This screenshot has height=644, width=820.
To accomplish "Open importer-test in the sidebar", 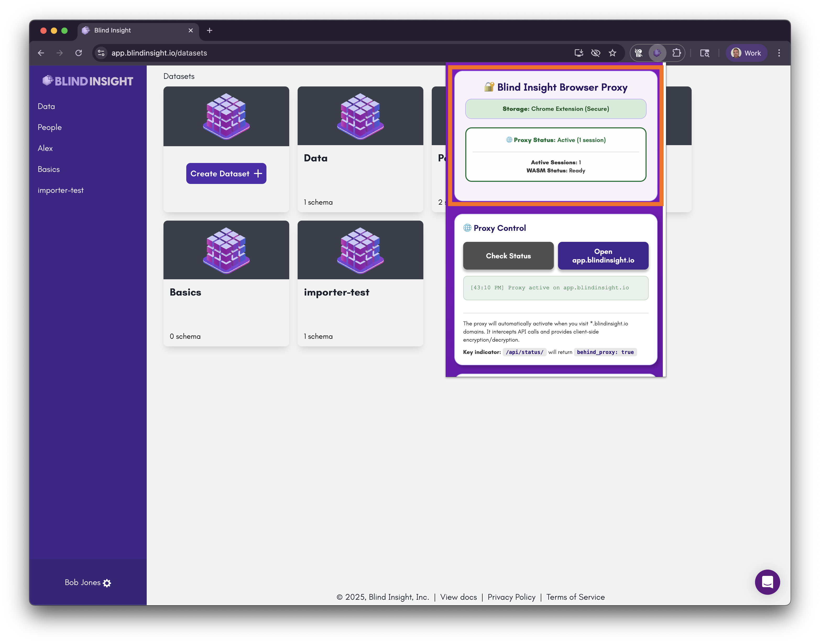I will [x=61, y=191].
